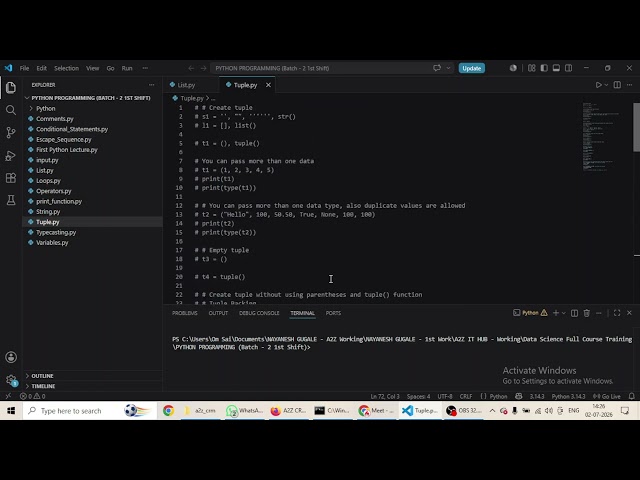Image resolution: width=640 pixels, height=480 pixels.
Task: Open the chat icon in title bar
Action: [x=437, y=68]
